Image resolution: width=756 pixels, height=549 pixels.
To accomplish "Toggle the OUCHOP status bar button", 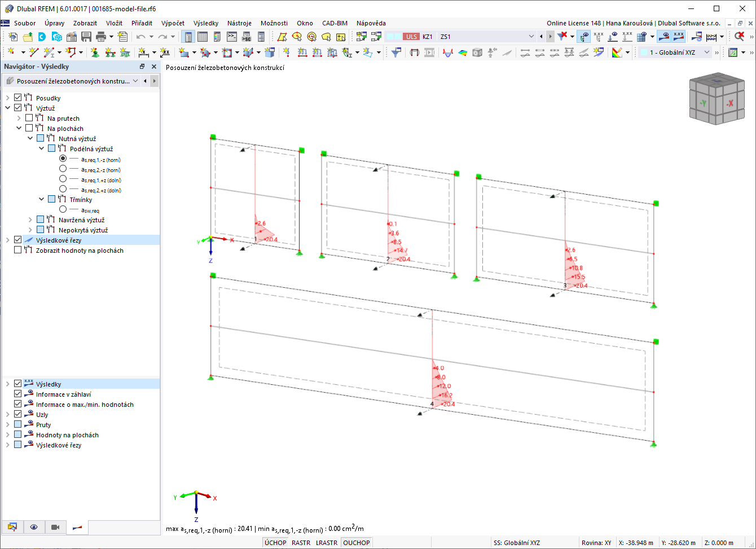I will (x=357, y=543).
